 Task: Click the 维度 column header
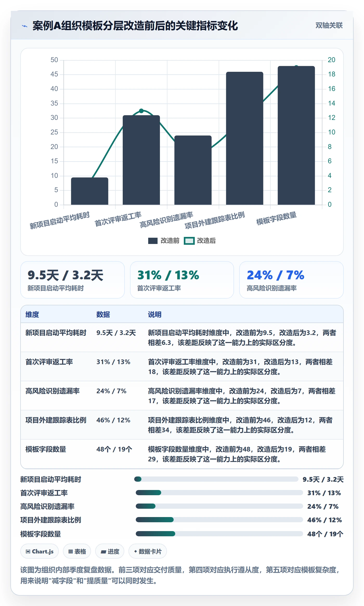pyautogui.click(x=32, y=314)
